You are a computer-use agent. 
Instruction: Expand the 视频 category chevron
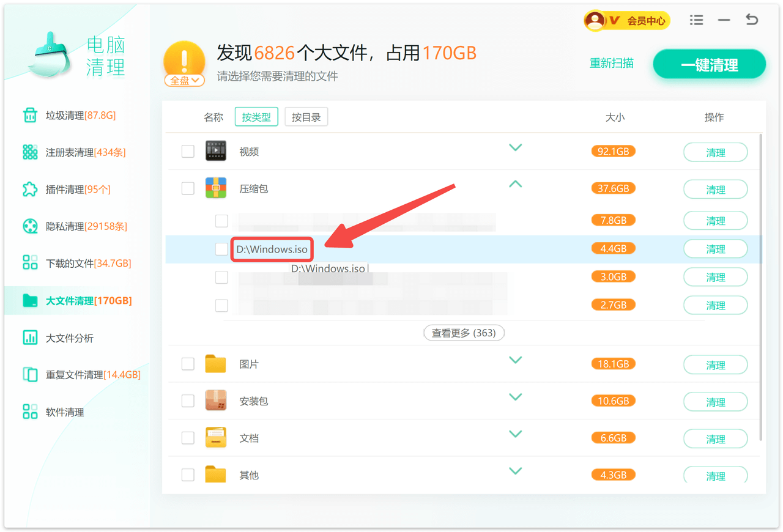pyautogui.click(x=515, y=147)
